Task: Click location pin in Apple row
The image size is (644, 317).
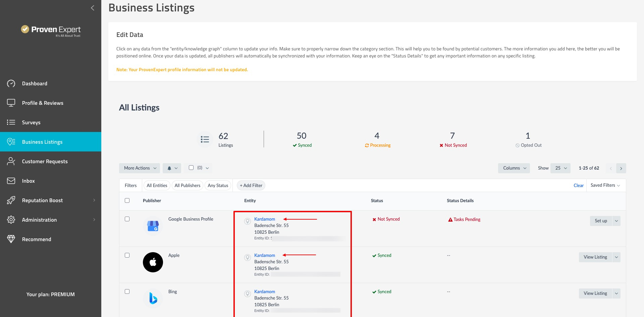Action: (248, 258)
